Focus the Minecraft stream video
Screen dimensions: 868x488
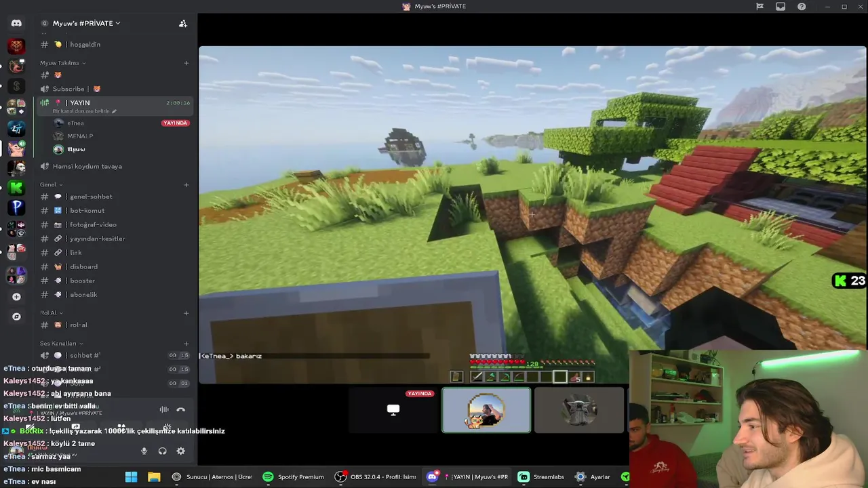pos(532,215)
